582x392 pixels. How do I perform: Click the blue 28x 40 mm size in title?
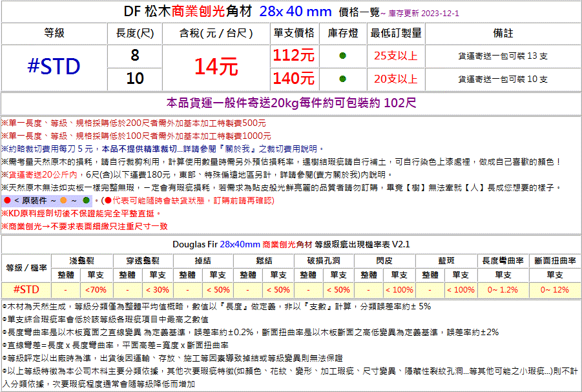point(295,12)
